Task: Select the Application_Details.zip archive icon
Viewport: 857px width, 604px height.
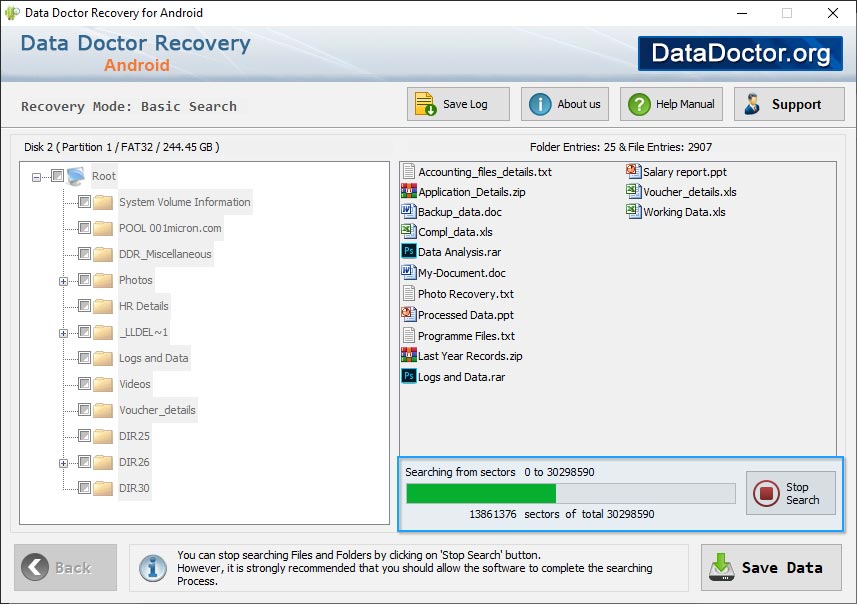Action: click(409, 191)
